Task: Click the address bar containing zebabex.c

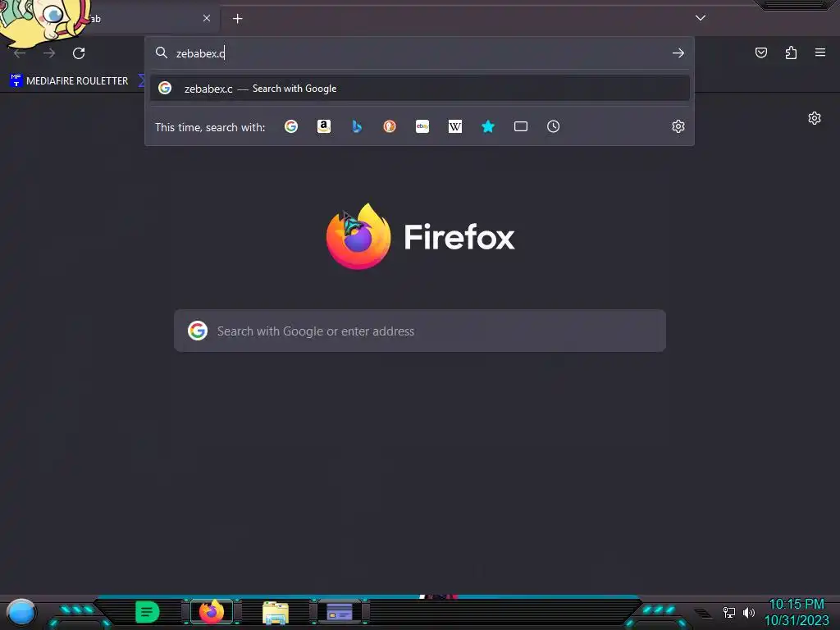Action: coord(419,53)
